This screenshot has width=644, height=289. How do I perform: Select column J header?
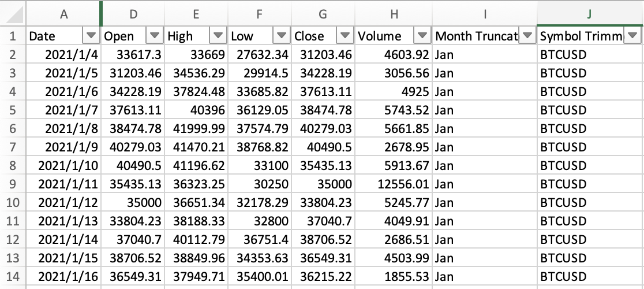(590, 13)
